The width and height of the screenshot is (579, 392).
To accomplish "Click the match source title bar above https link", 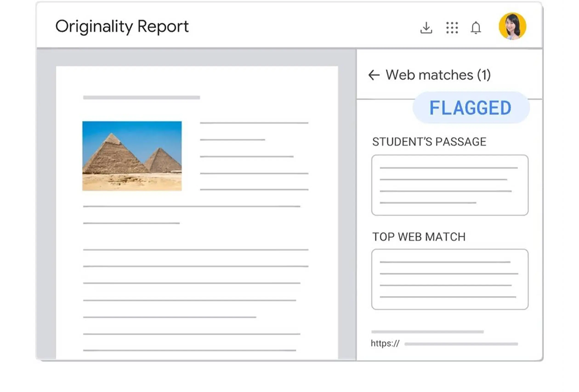I will (427, 332).
